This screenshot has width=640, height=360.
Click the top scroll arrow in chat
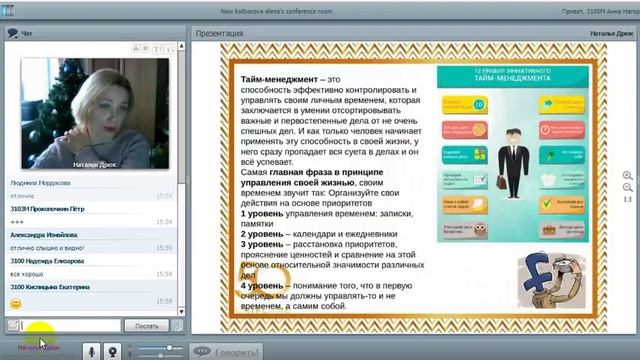(181, 46)
